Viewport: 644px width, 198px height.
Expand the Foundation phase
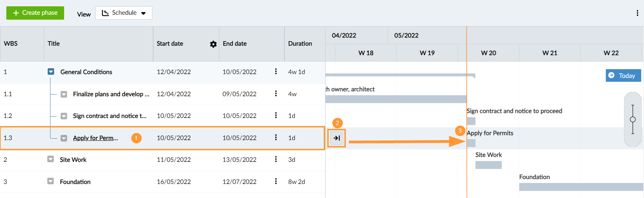click(x=50, y=181)
